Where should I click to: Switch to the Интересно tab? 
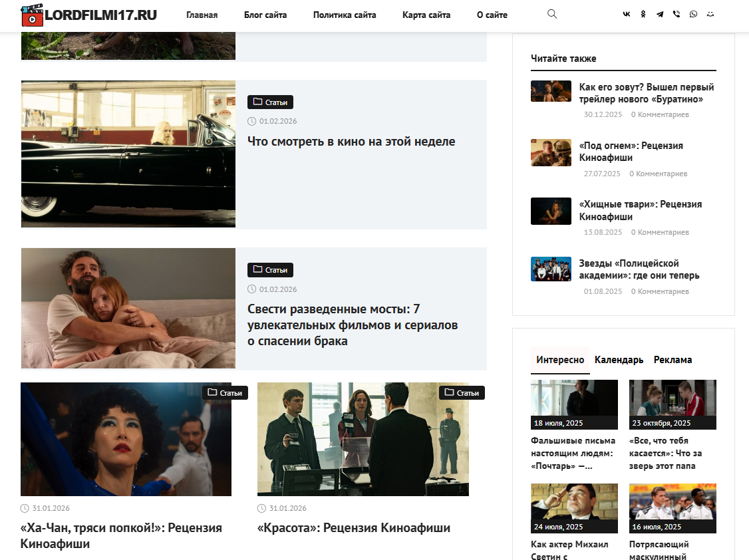(560, 360)
